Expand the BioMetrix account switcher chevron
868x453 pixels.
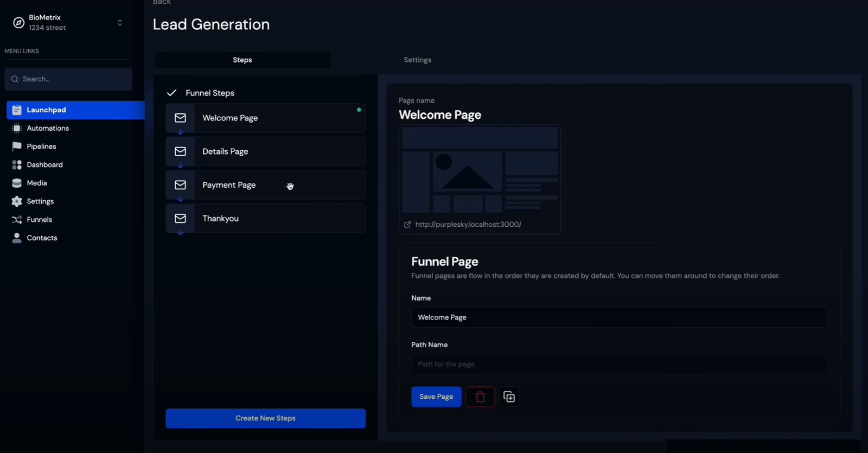pos(120,23)
